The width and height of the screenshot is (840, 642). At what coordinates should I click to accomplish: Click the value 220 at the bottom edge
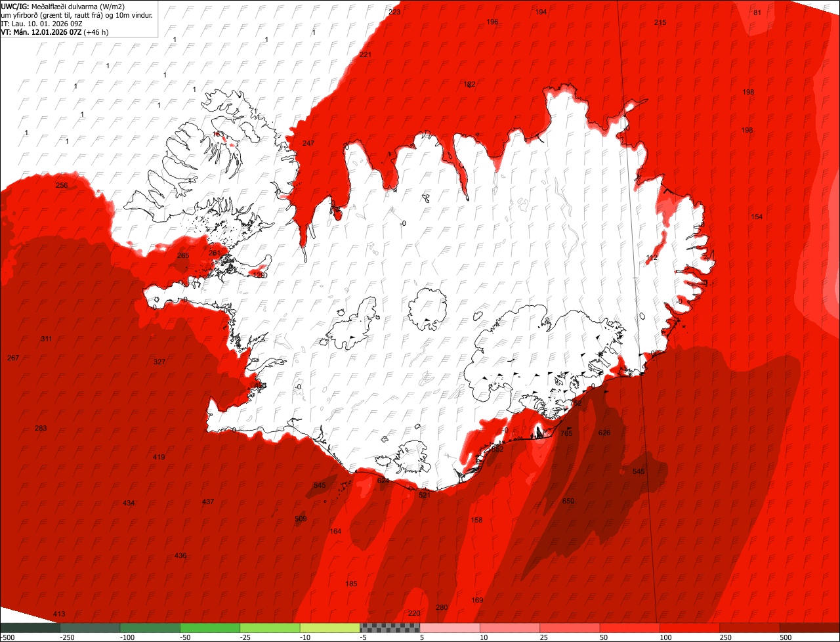coord(414,614)
